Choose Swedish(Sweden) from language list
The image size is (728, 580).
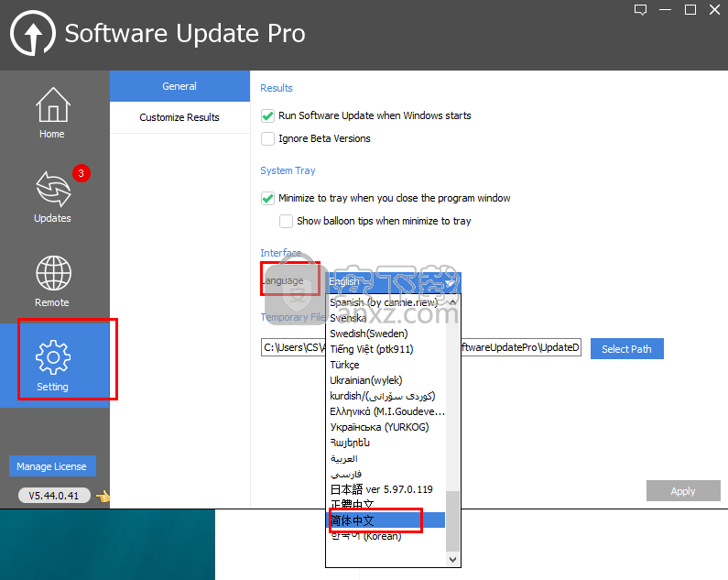(386, 334)
